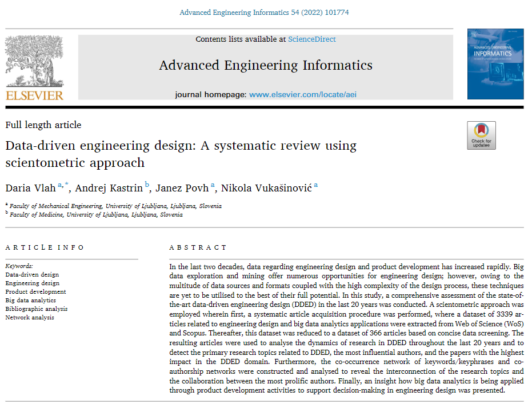Click the Faculty of Mechanical Engineering affiliation
The image size is (532, 408).
[115, 206]
